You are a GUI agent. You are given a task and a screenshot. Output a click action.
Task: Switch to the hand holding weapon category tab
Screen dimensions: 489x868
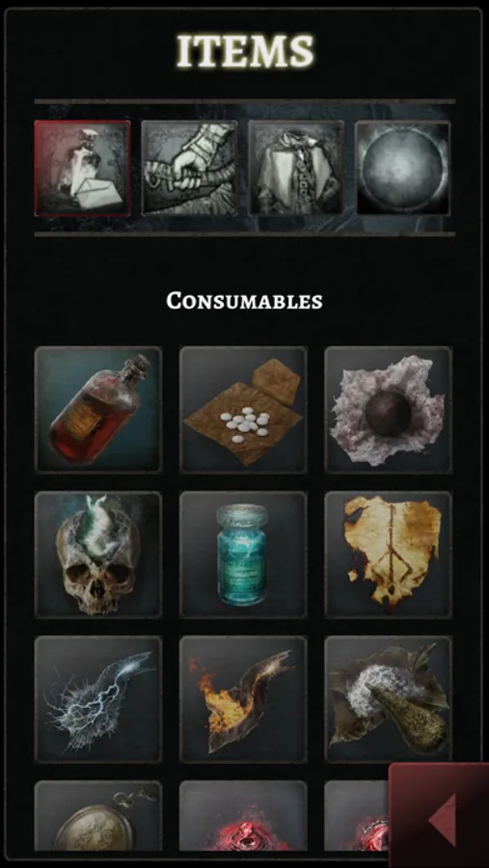[189, 168]
